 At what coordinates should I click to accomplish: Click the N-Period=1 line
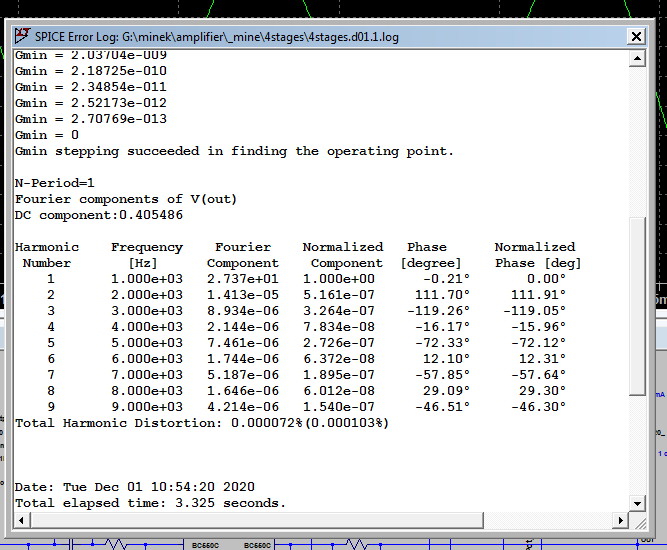(x=54, y=183)
